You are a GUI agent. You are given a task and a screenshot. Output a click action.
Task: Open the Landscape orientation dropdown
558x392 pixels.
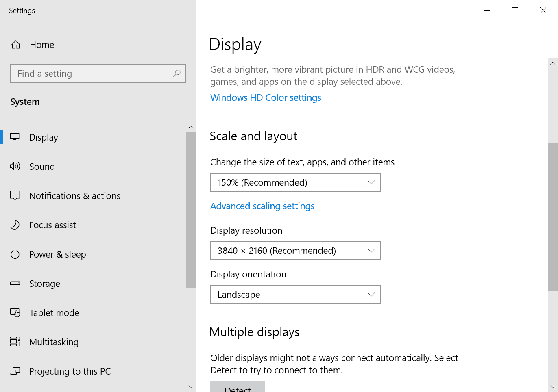pos(295,295)
